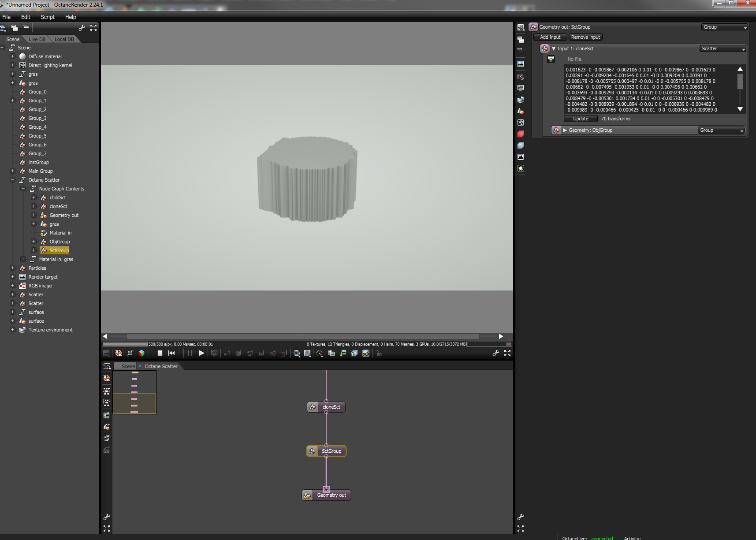Click the red cube icon in node inspector sidebar
This screenshot has height=540, width=756.
[x=521, y=134]
